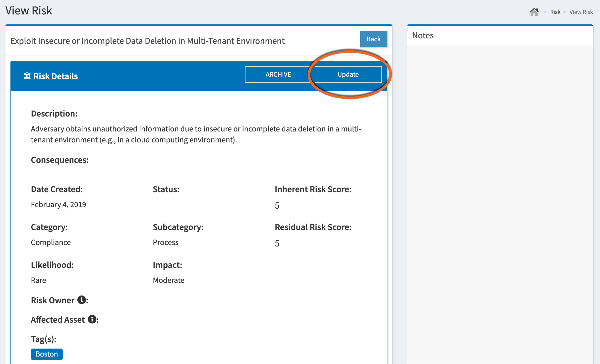
Task: Click the Update button
Action: tap(348, 74)
